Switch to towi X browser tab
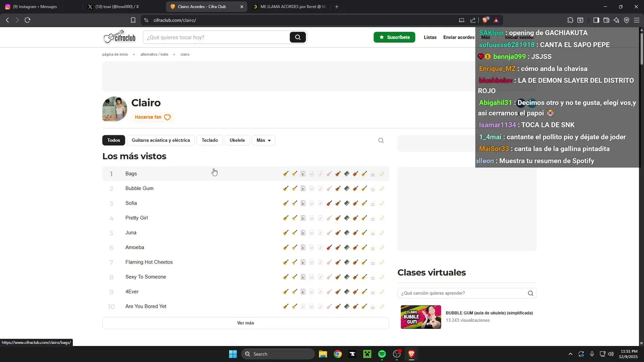Viewport: 644px width, 362px height. (x=123, y=7)
